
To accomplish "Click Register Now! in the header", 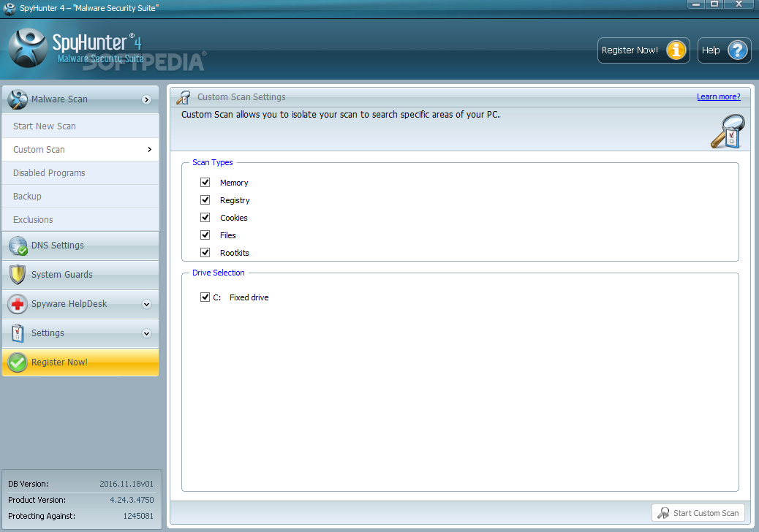I will click(x=643, y=50).
